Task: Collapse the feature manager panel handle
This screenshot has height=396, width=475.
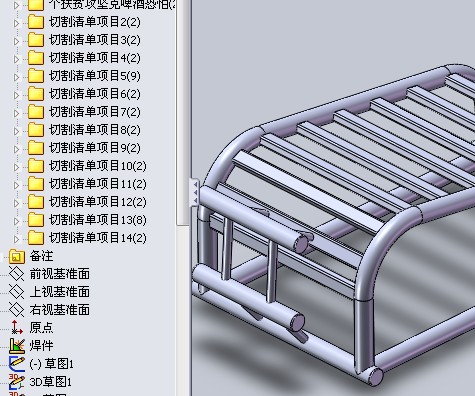Action: [195, 193]
